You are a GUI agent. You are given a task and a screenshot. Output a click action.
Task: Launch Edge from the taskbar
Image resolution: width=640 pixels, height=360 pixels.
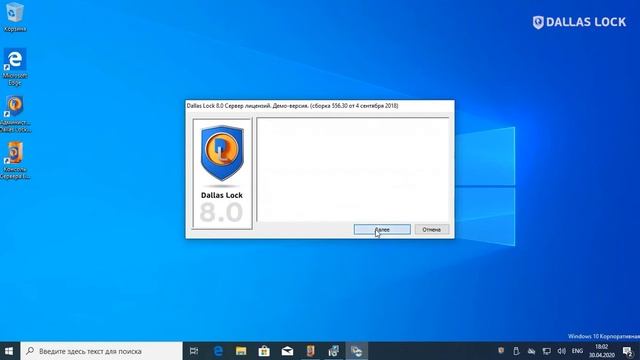point(218,351)
